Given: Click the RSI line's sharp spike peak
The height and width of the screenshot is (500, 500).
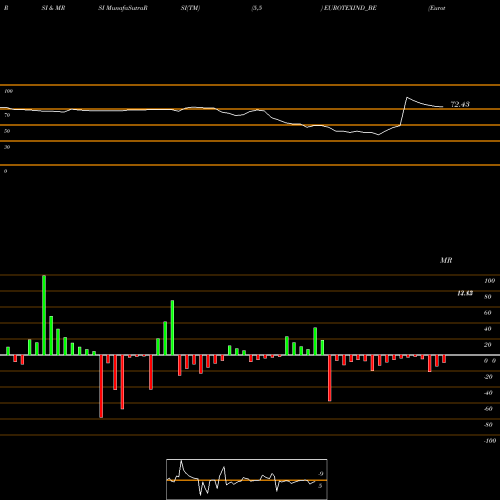Looking at the screenshot, I should tap(407, 97).
